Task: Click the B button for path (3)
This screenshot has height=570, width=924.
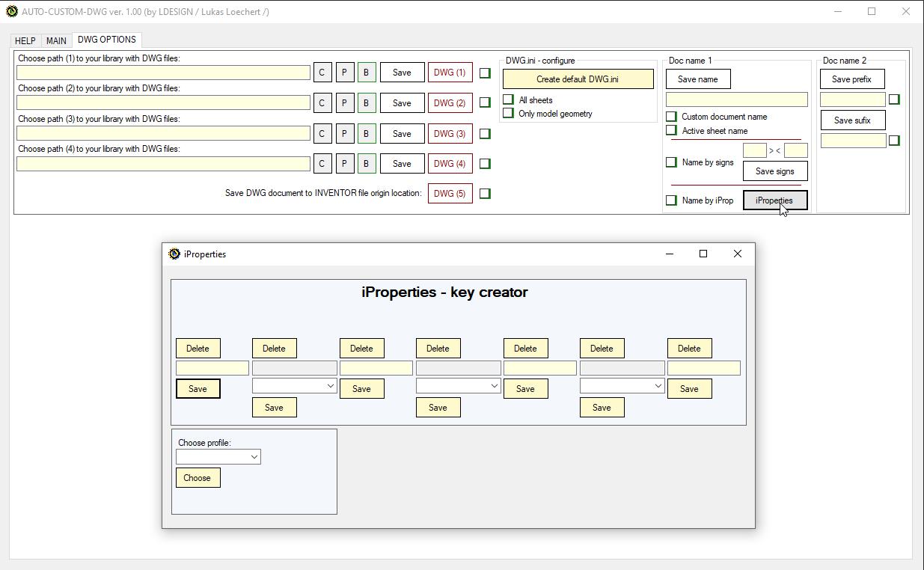Action: coord(366,133)
